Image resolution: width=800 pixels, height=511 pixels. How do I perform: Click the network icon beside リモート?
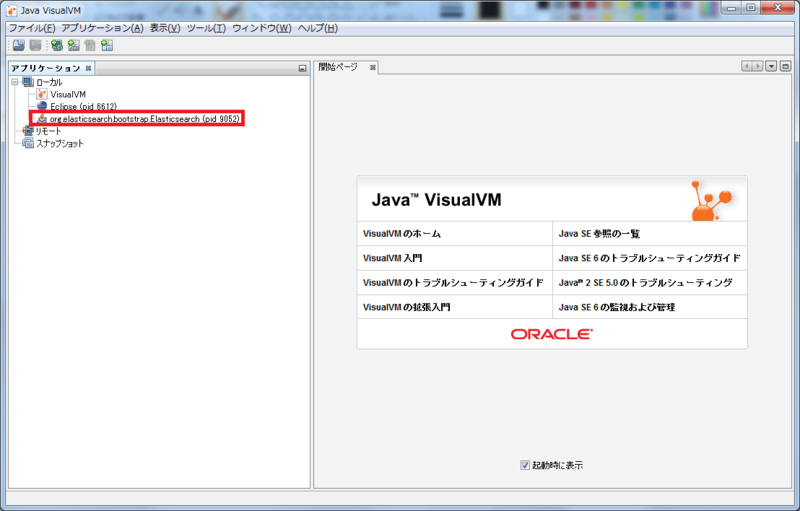click(x=28, y=131)
